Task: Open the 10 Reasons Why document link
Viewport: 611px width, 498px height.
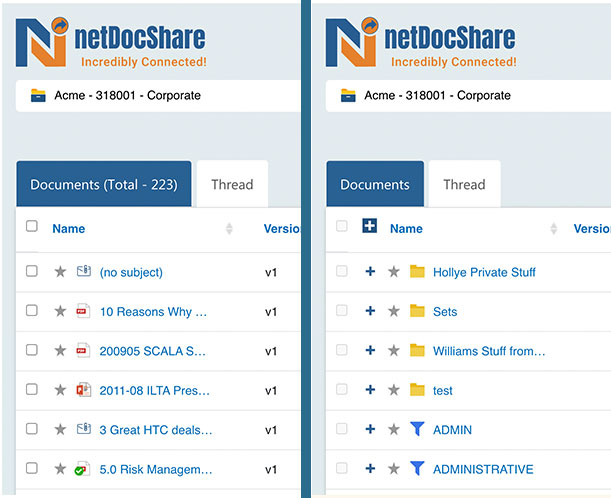Action: (x=153, y=312)
